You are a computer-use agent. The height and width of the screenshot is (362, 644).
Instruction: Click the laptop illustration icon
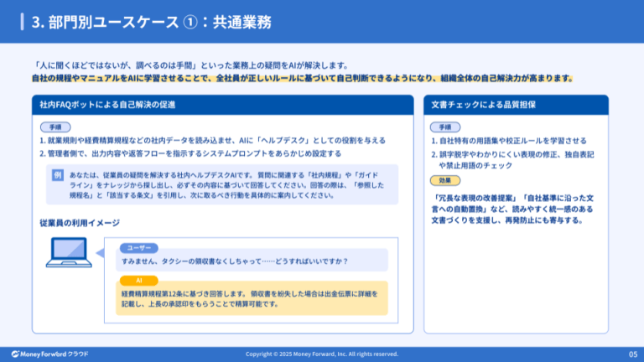coord(69,252)
